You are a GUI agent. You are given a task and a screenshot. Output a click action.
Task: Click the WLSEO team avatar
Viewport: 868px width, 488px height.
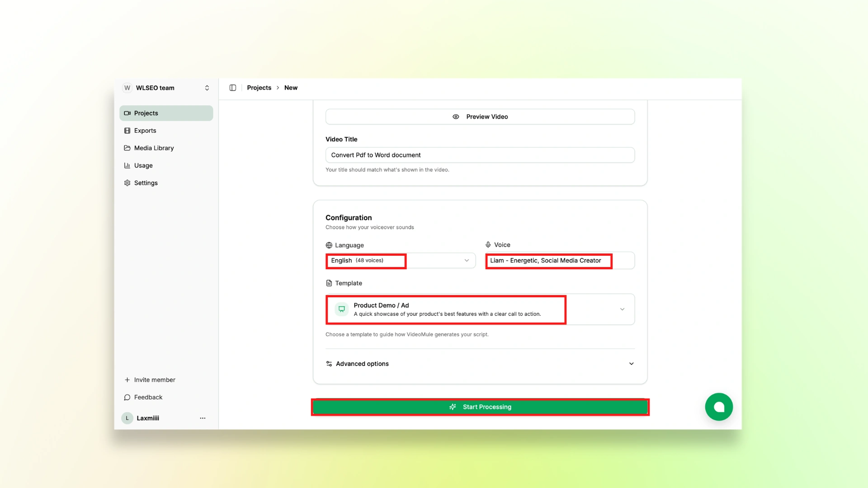[127, 88]
